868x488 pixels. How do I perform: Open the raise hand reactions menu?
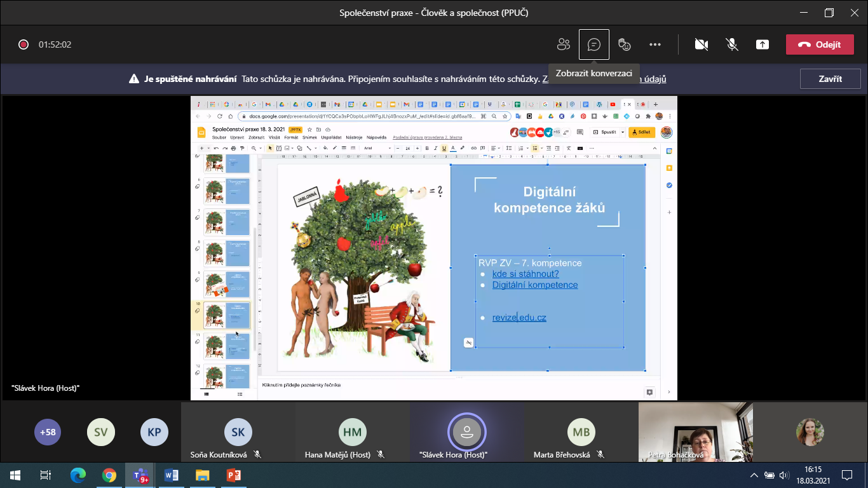[x=625, y=44]
